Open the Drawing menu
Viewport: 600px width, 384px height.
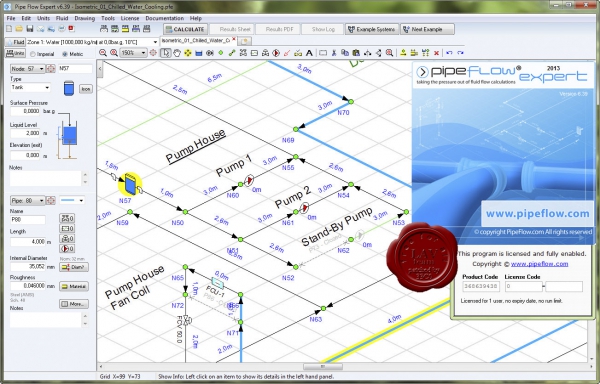(85, 18)
